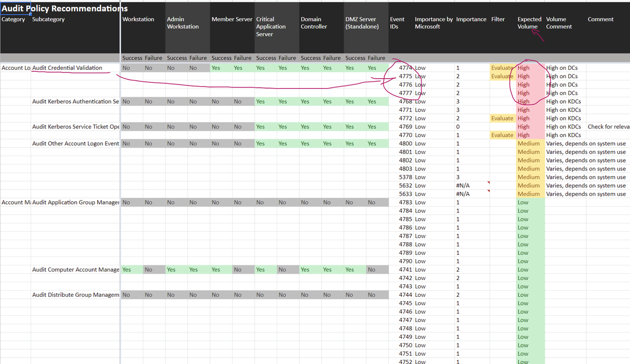Screen dimensions: 630x364
Task: Select Admin Workstation Failure 'Yes' for Audit Computer Account
Action: 198,269
